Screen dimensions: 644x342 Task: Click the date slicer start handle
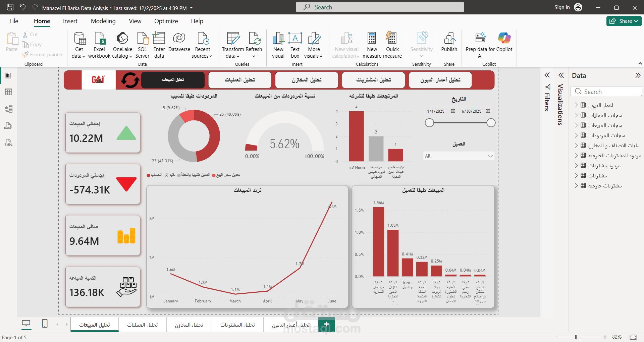point(429,123)
